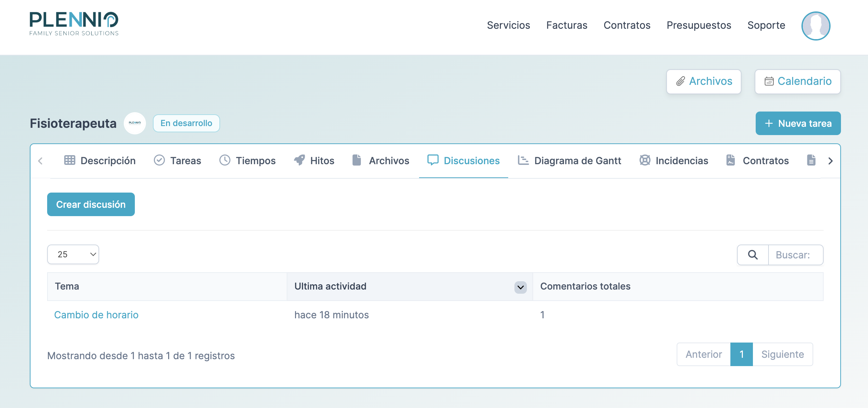Click the magnifying glass search icon

point(753,255)
